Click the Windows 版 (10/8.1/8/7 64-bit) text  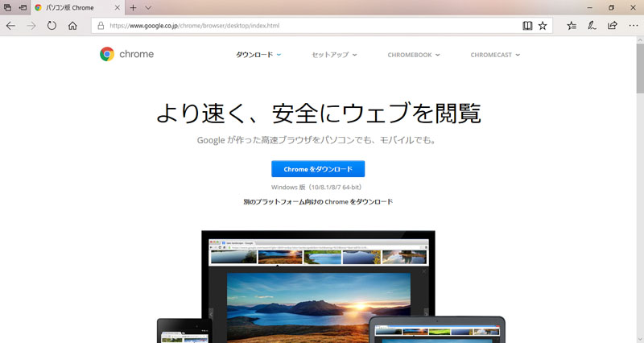(317, 188)
